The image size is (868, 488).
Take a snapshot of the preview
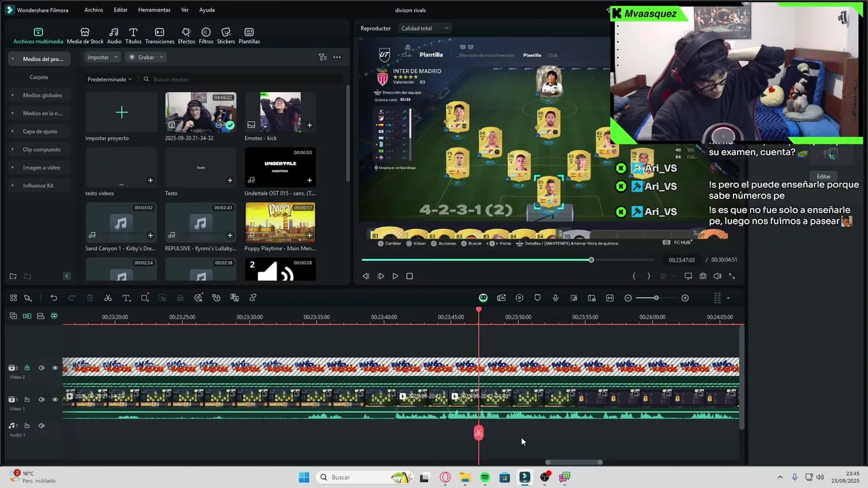click(x=703, y=276)
